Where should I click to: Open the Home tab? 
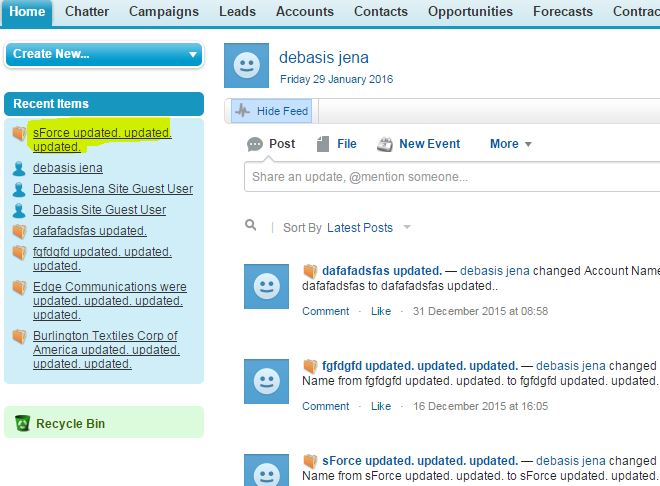27,12
